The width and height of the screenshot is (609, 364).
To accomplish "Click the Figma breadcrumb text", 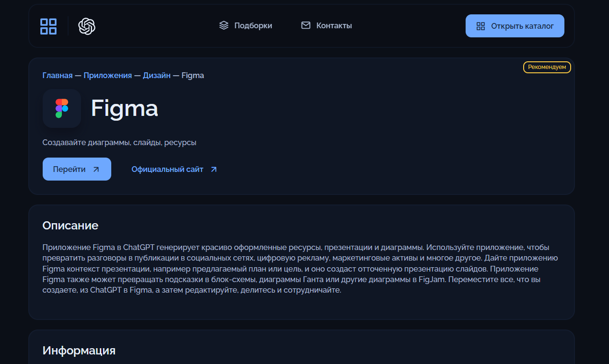I will [x=193, y=75].
